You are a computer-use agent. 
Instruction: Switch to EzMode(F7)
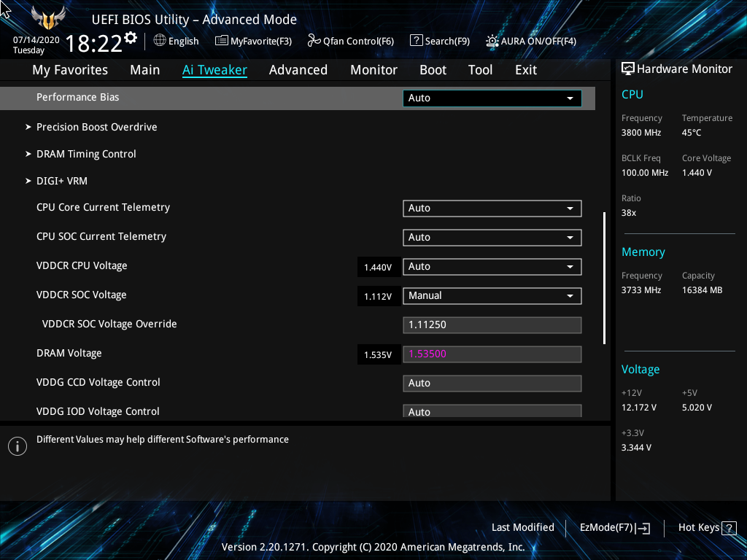(614, 528)
